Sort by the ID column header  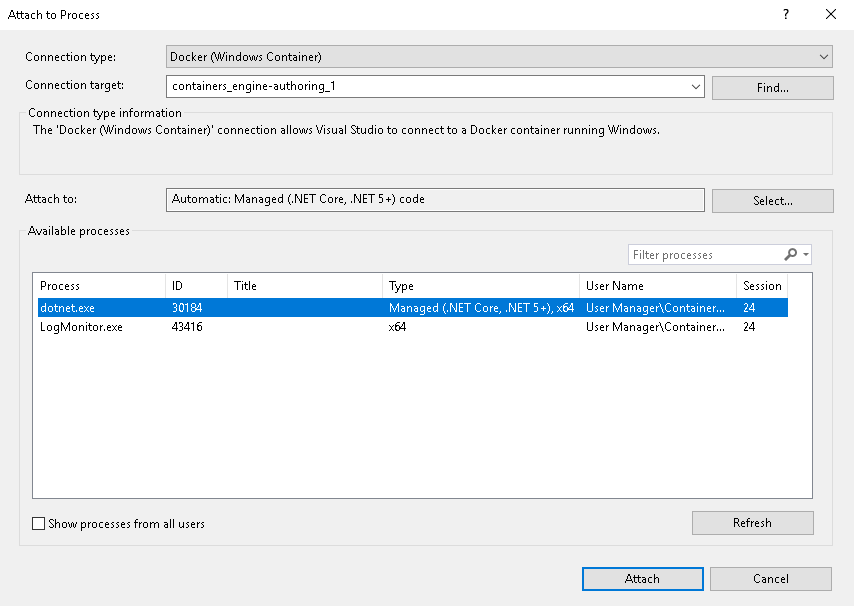click(196, 286)
